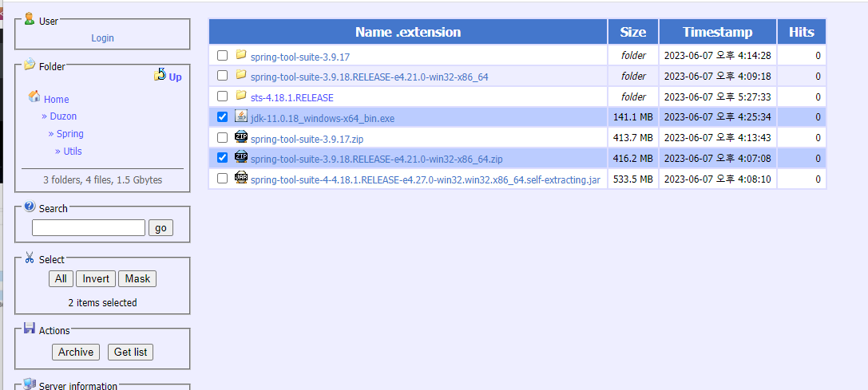Click the Folder panel icon
The width and height of the screenshot is (868, 390).
(x=30, y=65)
